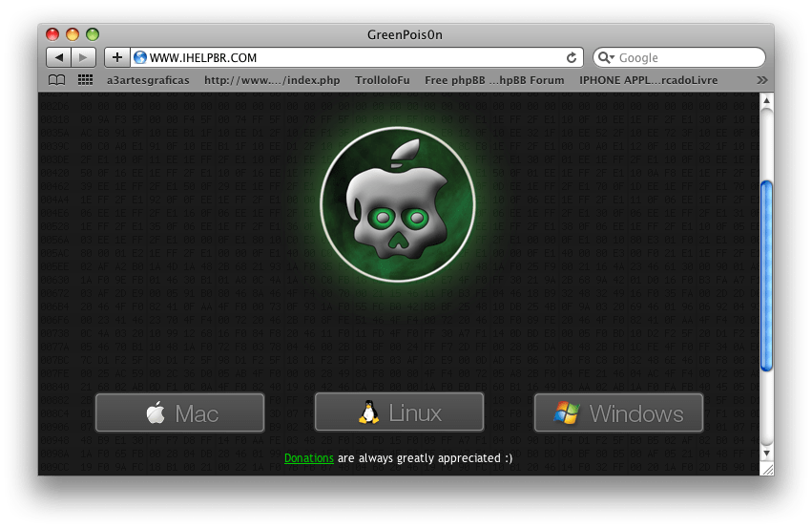The height and width of the screenshot is (528, 812).
Task: Open the Free phpBB Forum bookmark
Action: 494,80
